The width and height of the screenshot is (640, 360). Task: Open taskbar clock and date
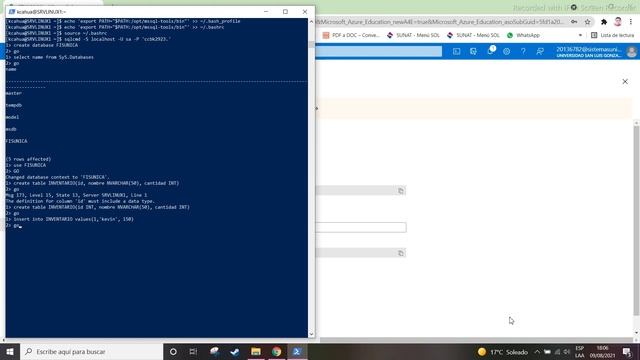coord(602,352)
